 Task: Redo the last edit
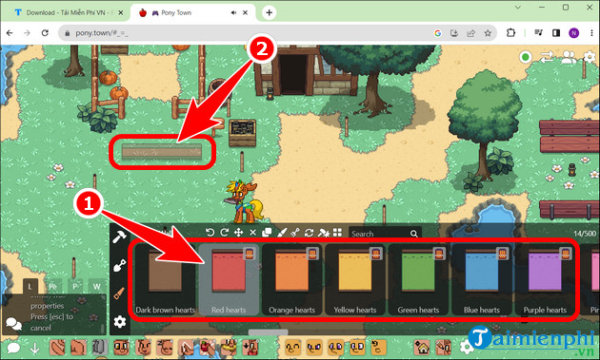click(x=225, y=233)
